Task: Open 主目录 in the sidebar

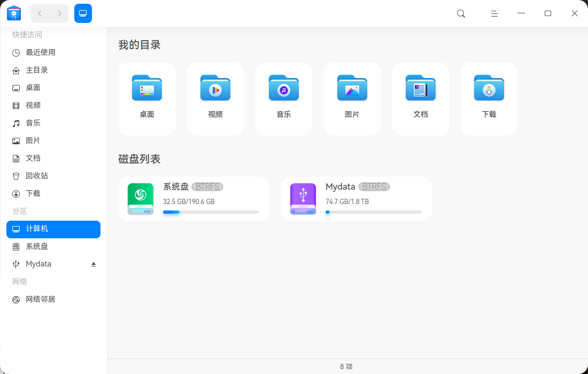Action: (x=53, y=70)
